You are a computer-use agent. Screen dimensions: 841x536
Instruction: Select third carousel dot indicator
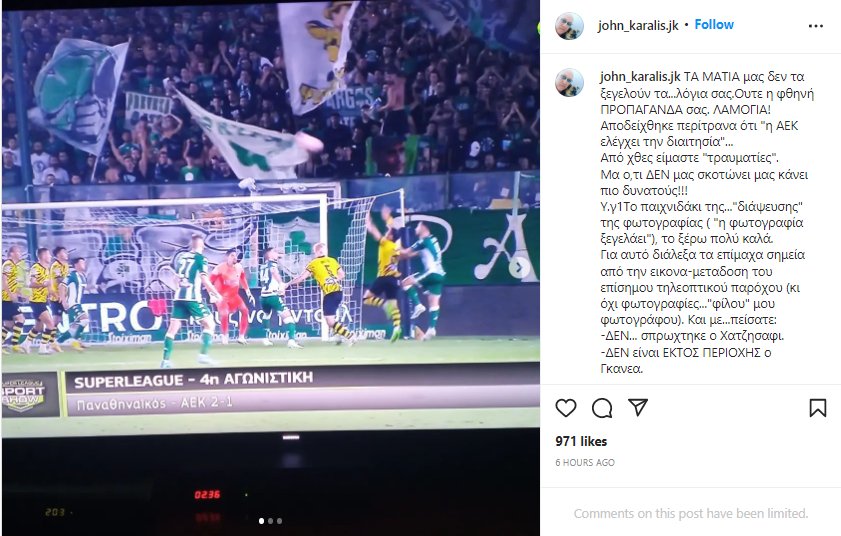[x=279, y=520]
